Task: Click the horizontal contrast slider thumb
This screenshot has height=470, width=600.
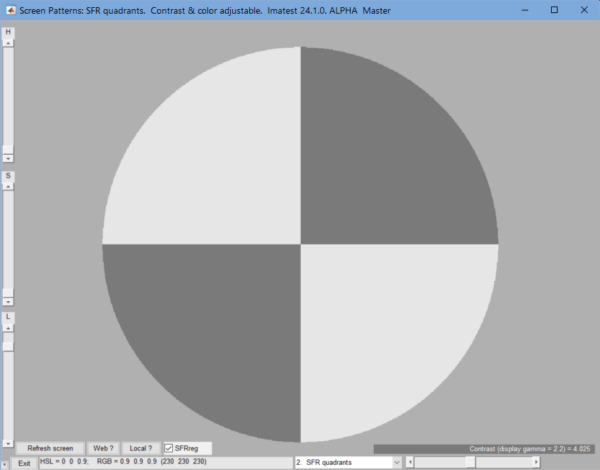Action: click(x=470, y=462)
